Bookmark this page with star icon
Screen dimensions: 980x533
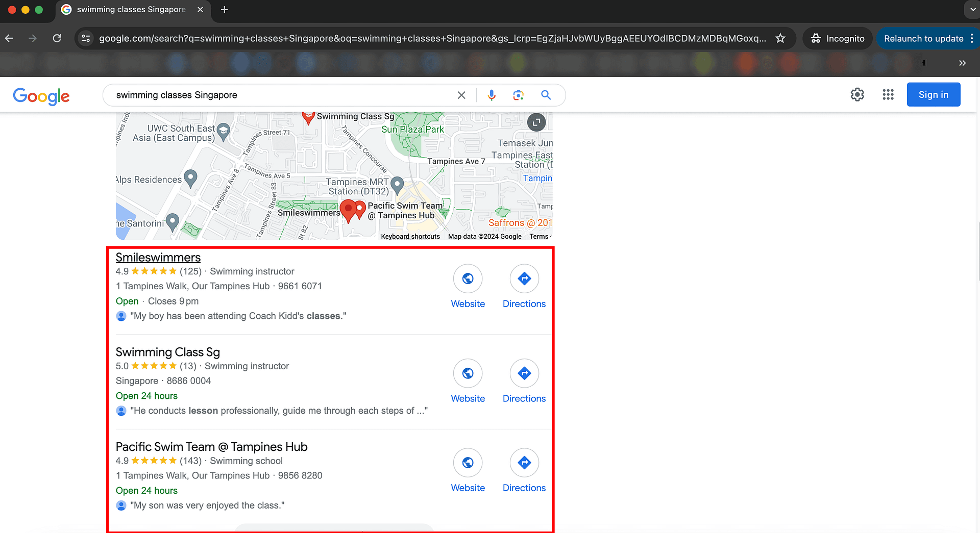pyautogui.click(x=780, y=38)
